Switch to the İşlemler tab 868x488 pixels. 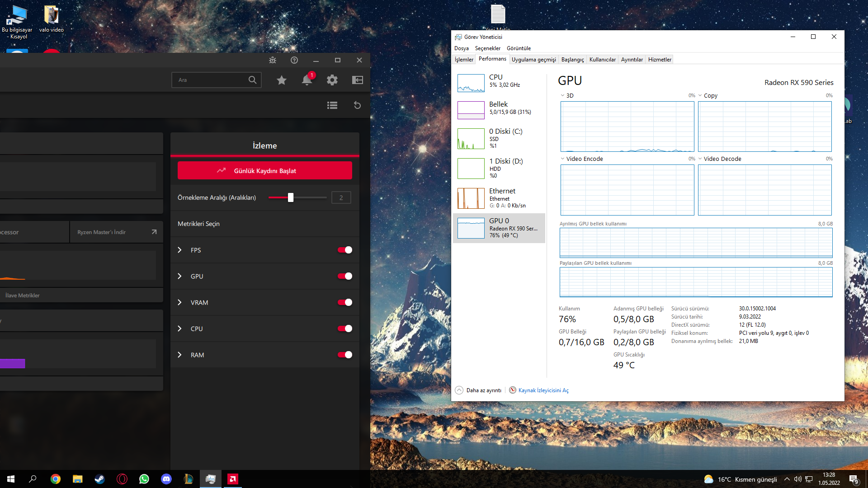pos(464,60)
